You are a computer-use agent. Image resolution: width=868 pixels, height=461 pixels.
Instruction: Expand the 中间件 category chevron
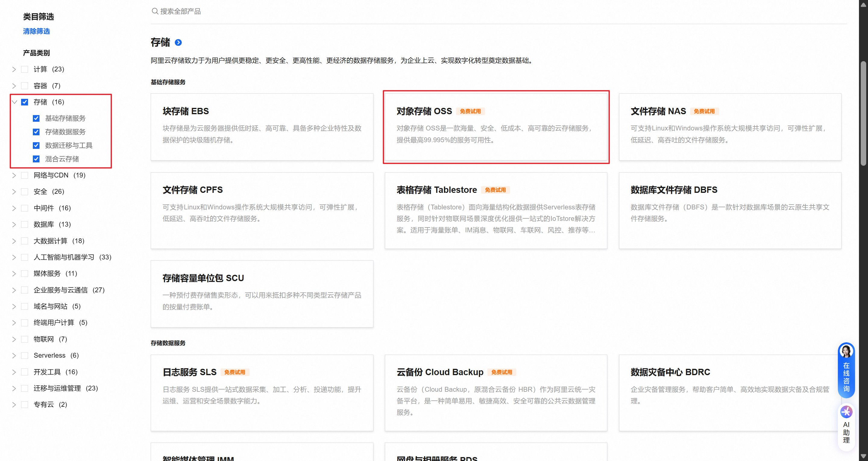pos(14,208)
